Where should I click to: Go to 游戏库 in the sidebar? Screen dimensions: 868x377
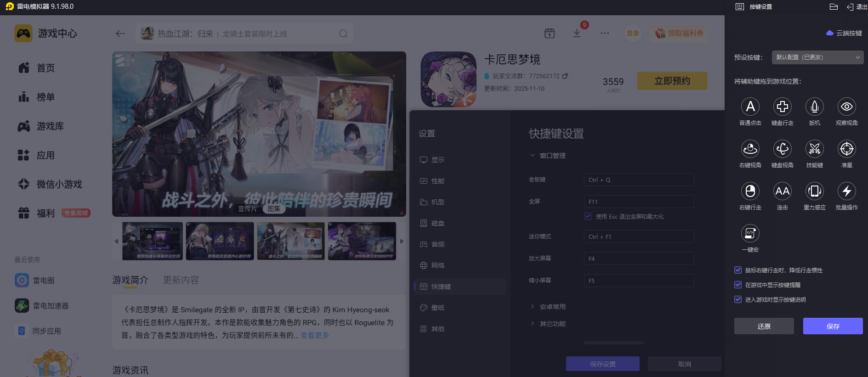(41, 126)
